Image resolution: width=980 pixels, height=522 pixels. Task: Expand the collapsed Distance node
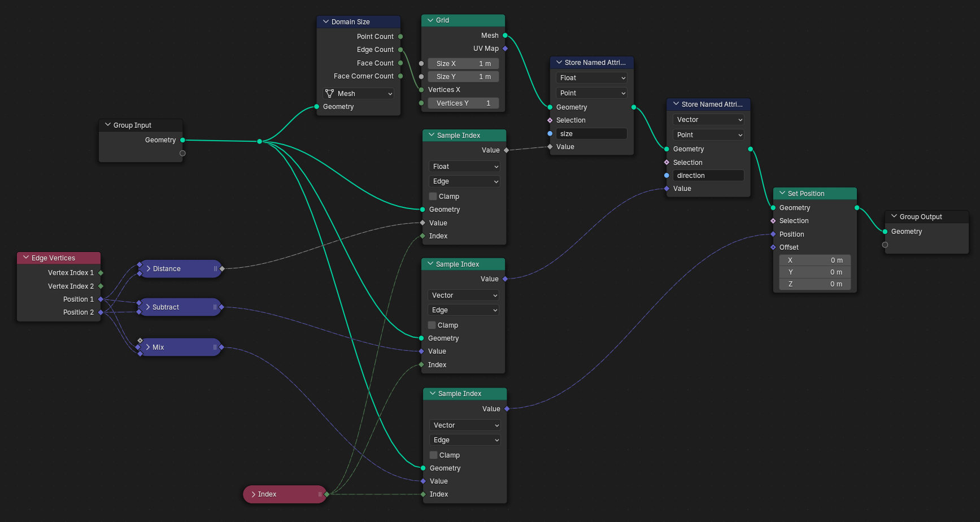coord(149,269)
